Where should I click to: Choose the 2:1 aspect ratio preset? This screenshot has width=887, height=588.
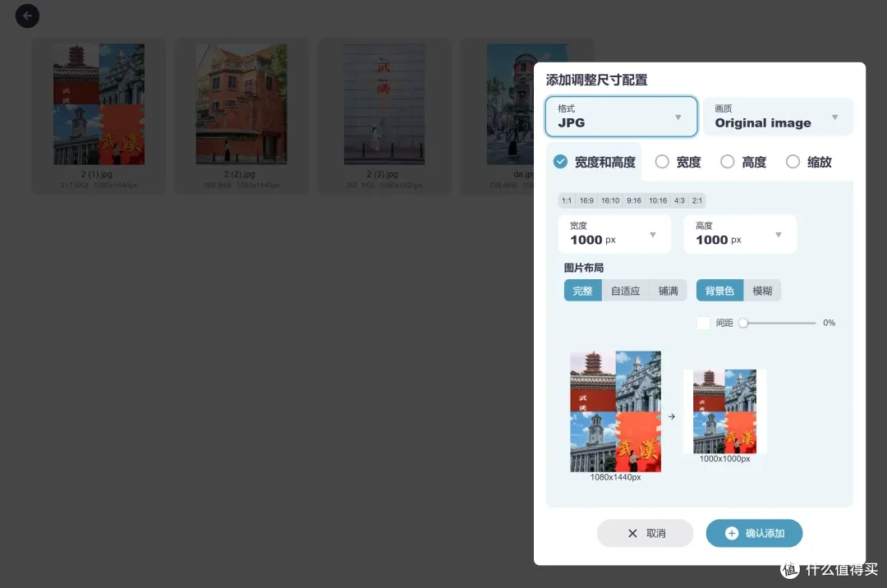click(x=697, y=200)
